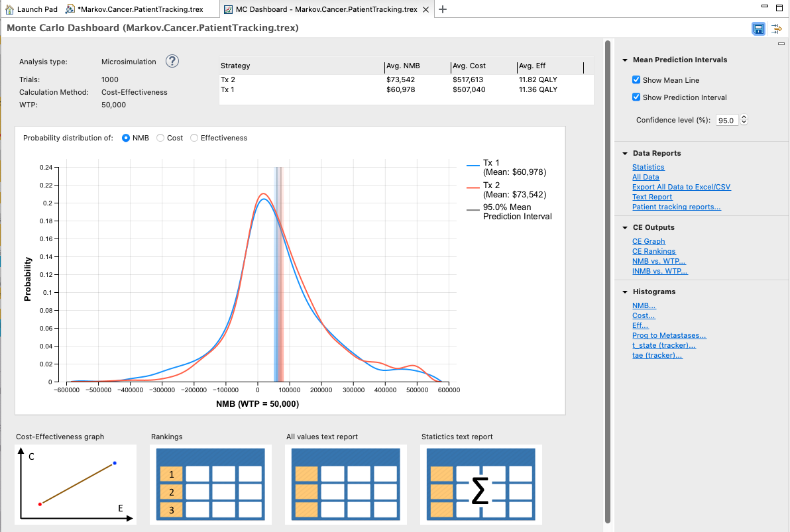Open the CE Graph link

point(648,241)
